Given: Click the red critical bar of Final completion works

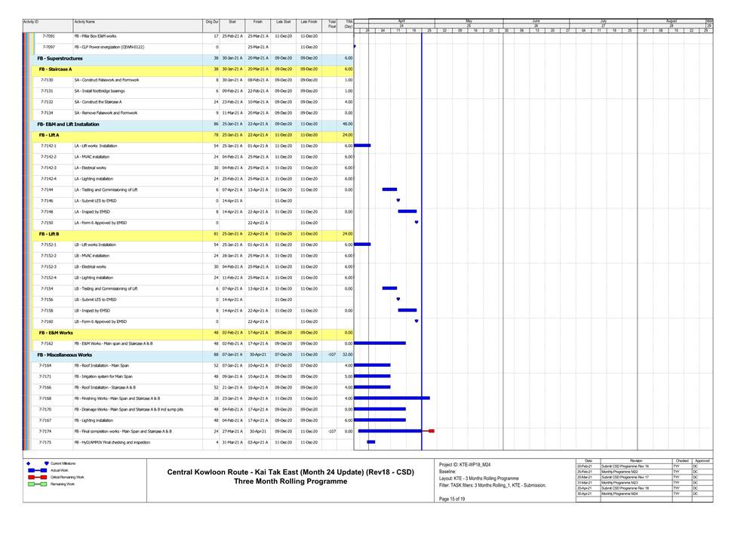Looking at the screenshot, I should point(431,431).
